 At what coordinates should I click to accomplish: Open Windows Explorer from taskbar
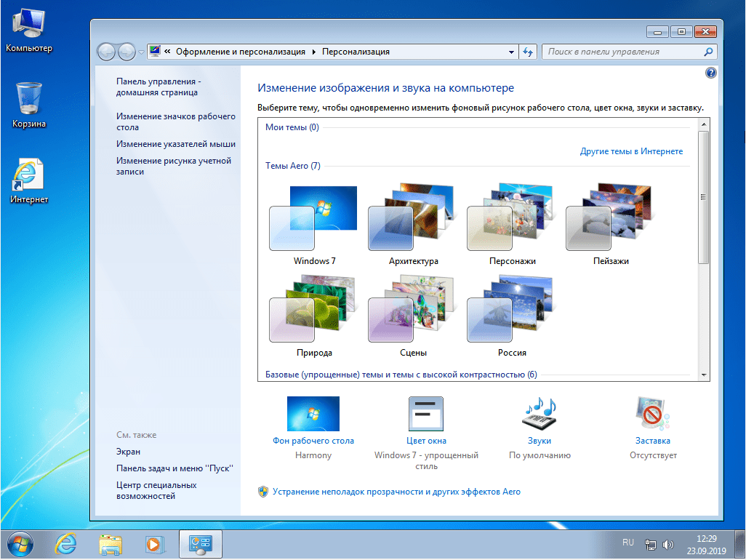(x=111, y=544)
